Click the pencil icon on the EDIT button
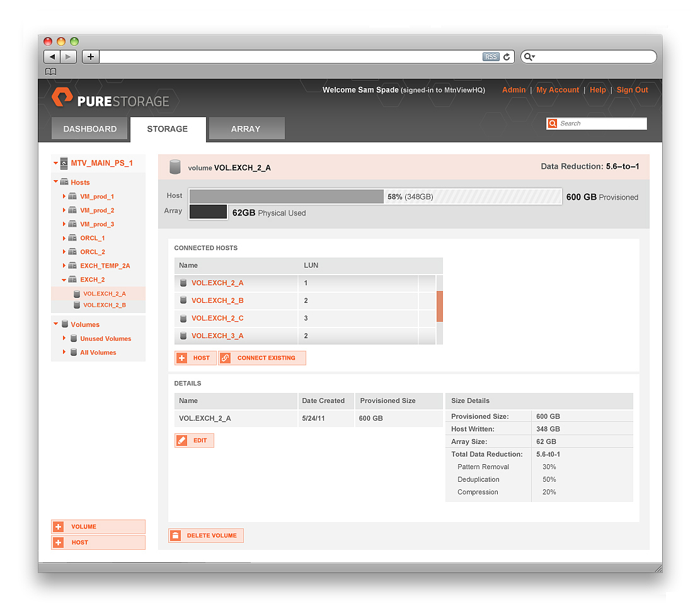700x609 pixels. (182, 441)
